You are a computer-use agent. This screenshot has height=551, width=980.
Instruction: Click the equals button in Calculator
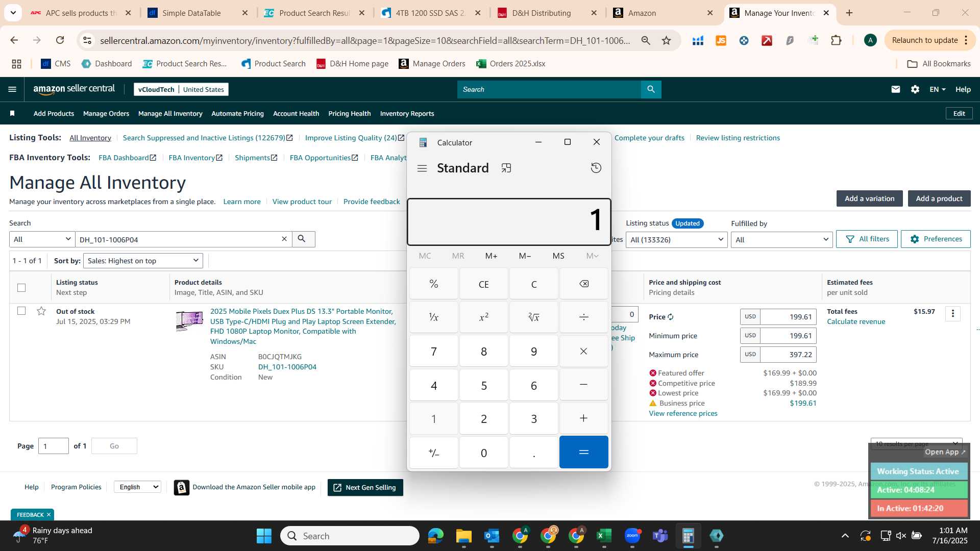(584, 452)
